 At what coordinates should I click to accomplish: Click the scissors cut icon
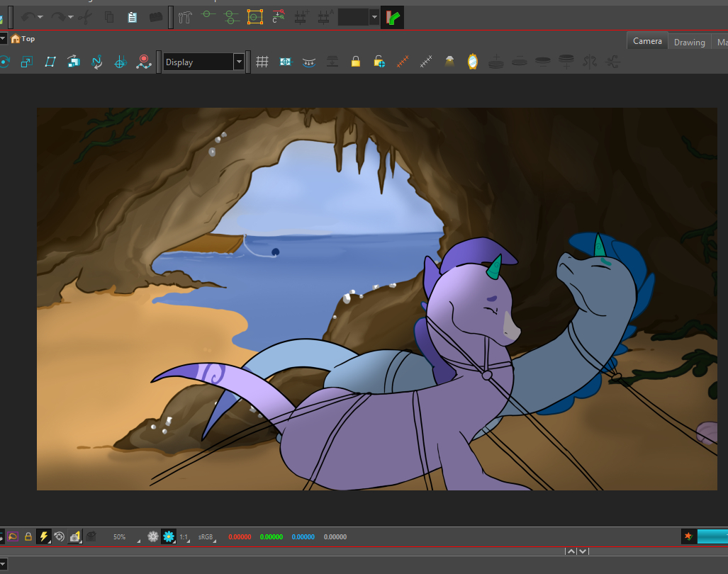coord(86,17)
